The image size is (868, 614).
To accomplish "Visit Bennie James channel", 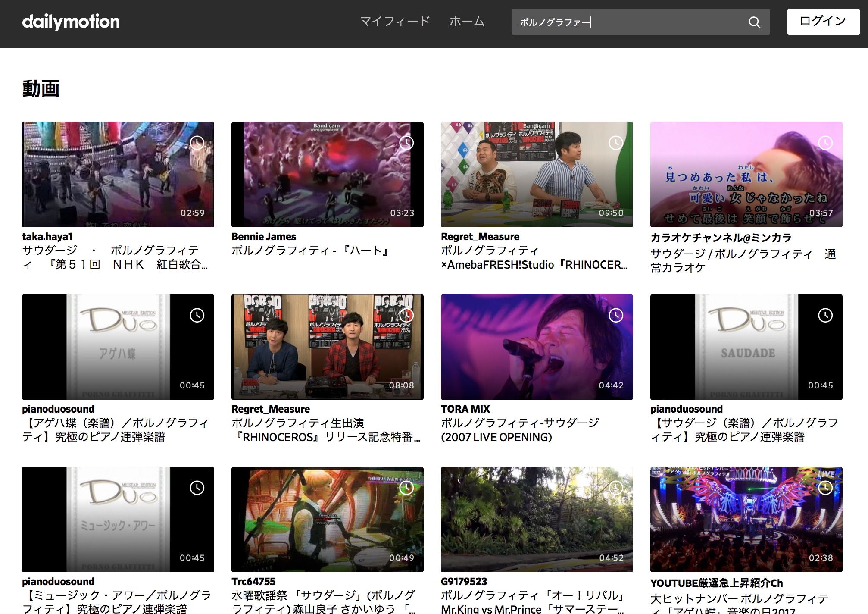I will click(x=264, y=237).
